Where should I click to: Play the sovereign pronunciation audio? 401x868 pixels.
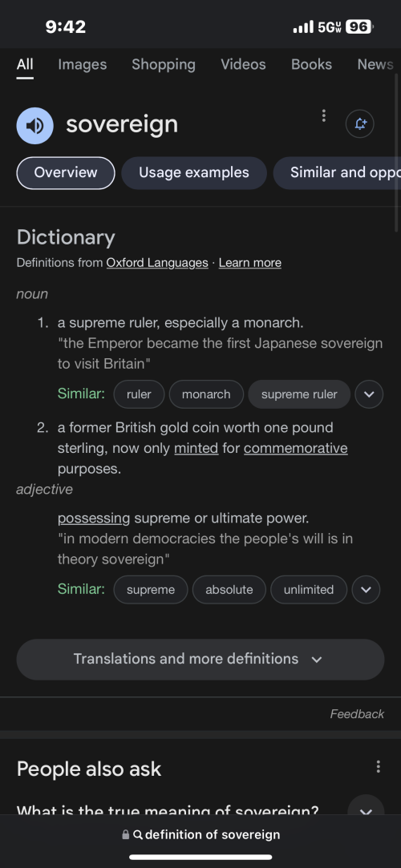[35, 126]
